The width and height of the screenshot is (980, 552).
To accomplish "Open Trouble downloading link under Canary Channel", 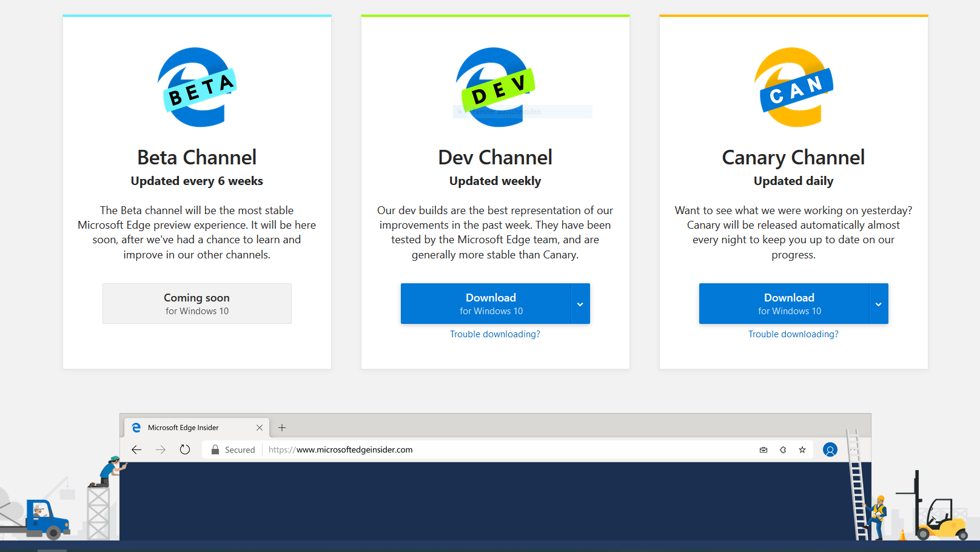I will [x=793, y=334].
